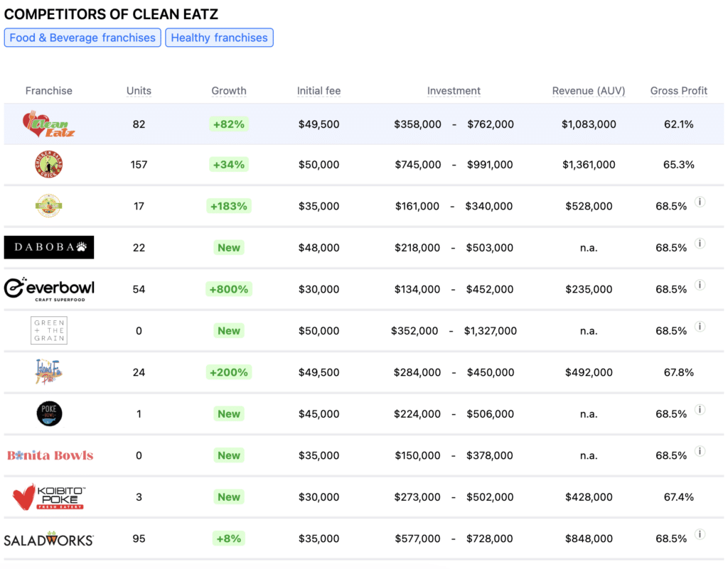Click info icon in the Saladworks row
The image size is (728, 569).
700,534
